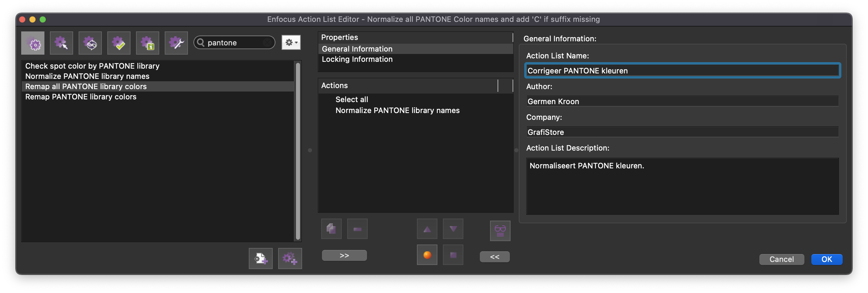Move action down with triangle icon
The image size is (868, 293).
pyautogui.click(x=453, y=229)
